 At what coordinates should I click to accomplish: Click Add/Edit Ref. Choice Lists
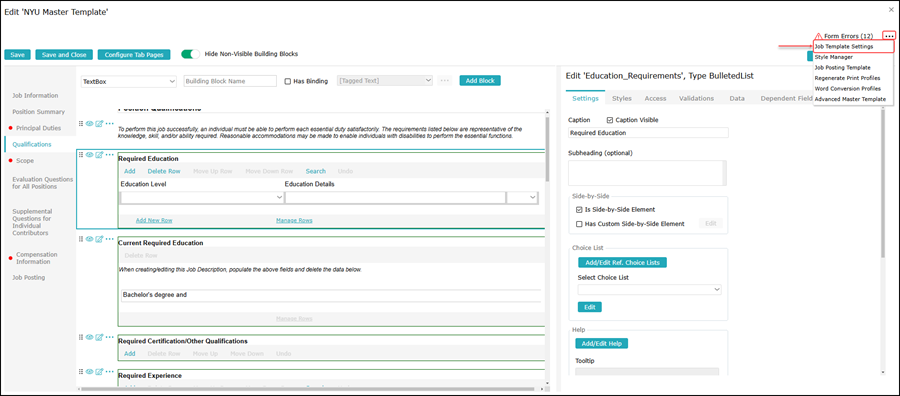(622, 262)
